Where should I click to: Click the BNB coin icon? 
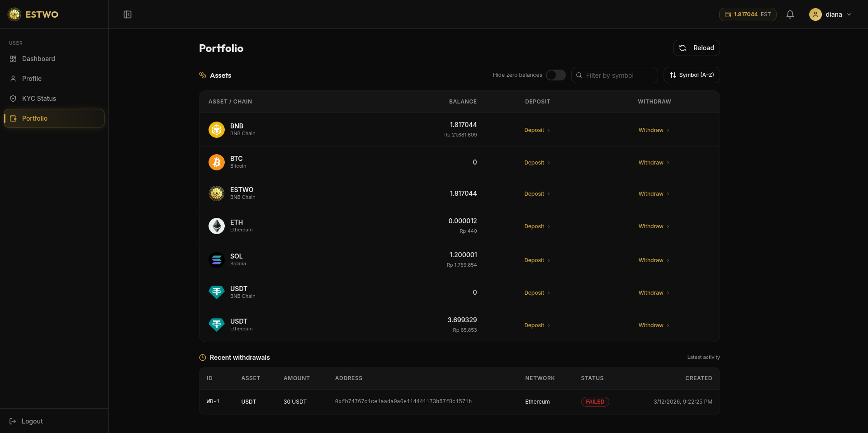click(217, 130)
